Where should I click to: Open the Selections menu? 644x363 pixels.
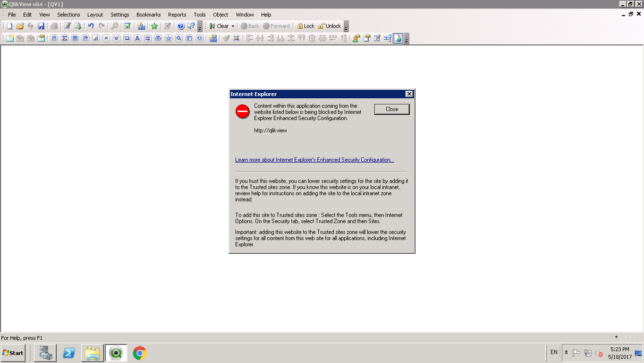68,15
